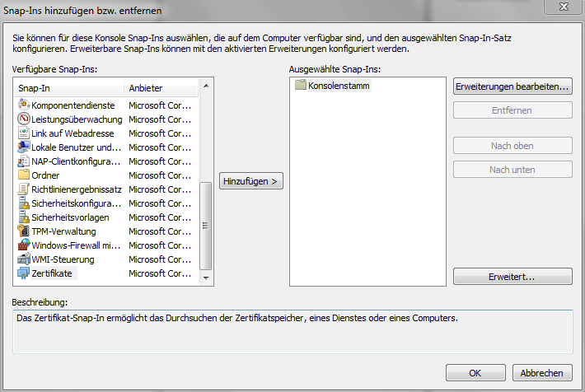Click the Ordner folder icon
Image resolution: width=585 pixels, height=392 pixels.
[x=24, y=175]
